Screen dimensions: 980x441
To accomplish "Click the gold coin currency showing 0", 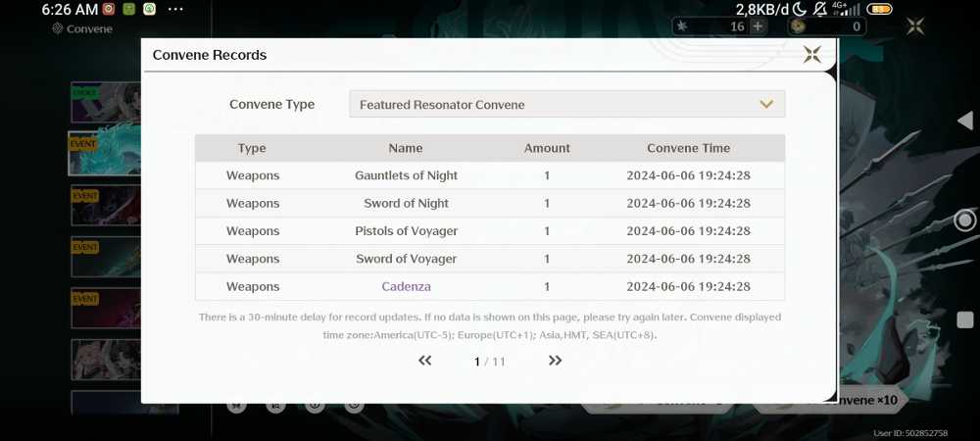I will [x=826, y=26].
